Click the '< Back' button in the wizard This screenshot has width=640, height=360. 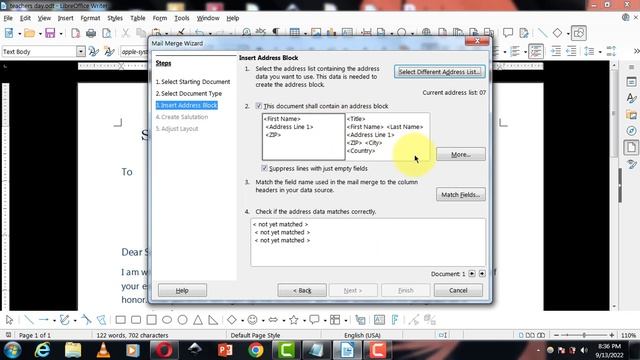tap(302, 290)
